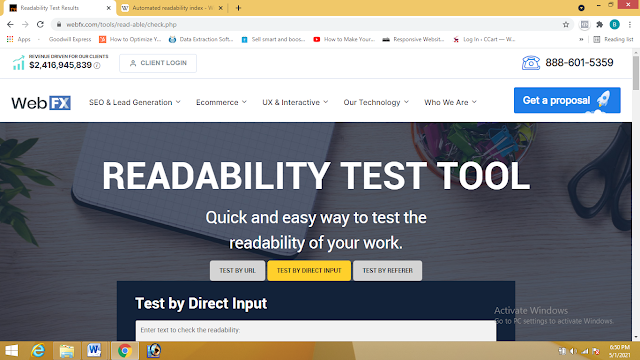This screenshot has height=360, width=640.
Task: Click the readability text input box
Action: tap(316, 331)
